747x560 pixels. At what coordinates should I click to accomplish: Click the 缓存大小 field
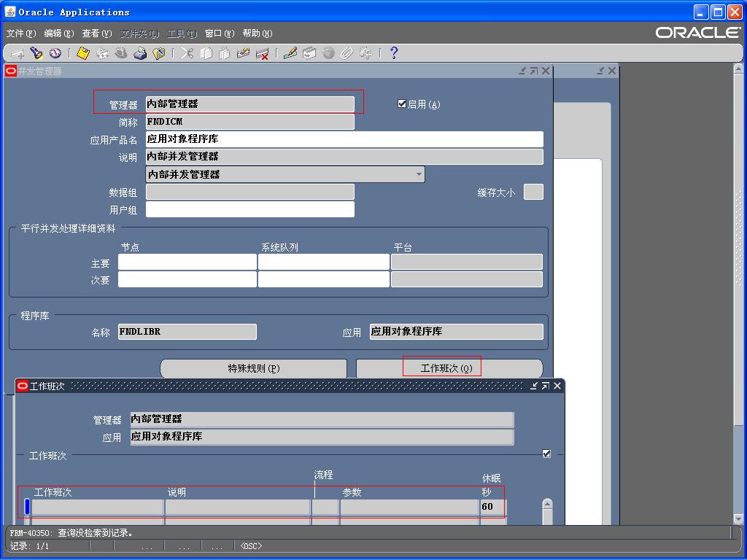pos(533,192)
